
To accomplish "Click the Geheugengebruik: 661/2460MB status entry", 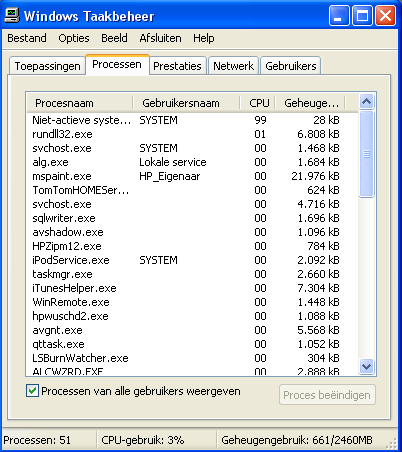I will [x=297, y=440].
